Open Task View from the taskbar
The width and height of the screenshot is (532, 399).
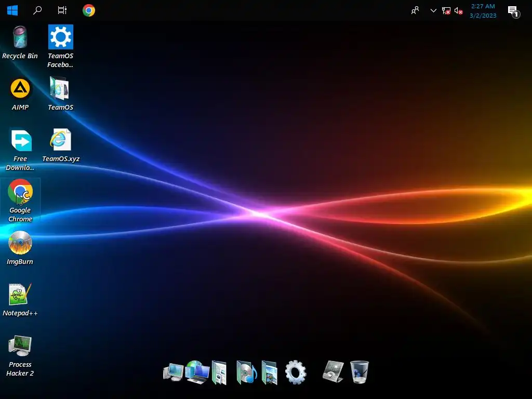62,10
